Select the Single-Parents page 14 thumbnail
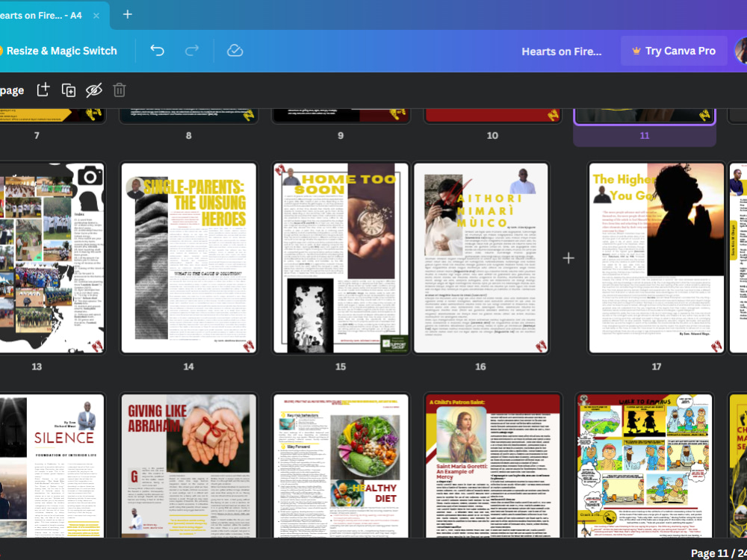Screen dimensions: 747x560 [x=188, y=257]
